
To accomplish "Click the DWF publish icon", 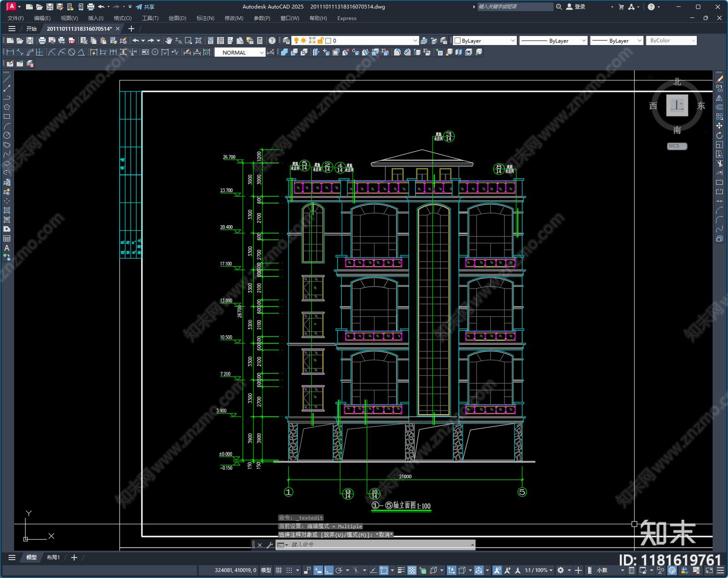I will (71, 41).
